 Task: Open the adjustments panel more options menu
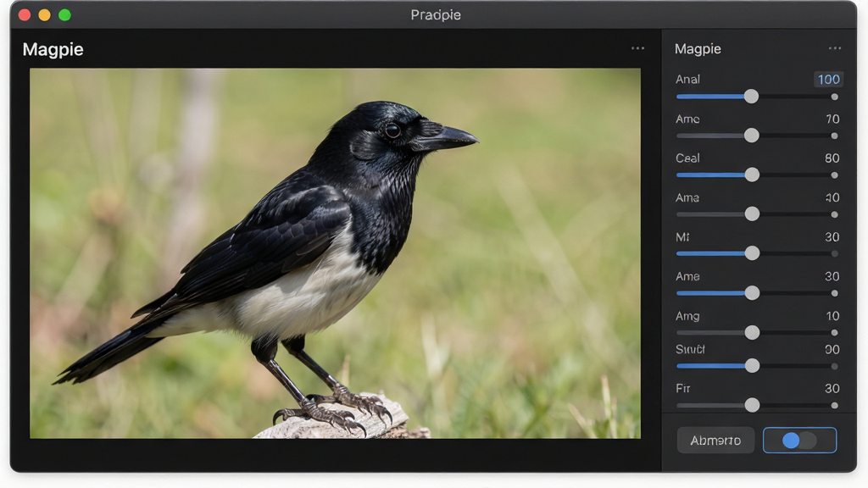pyautogui.click(x=835, y=48)
